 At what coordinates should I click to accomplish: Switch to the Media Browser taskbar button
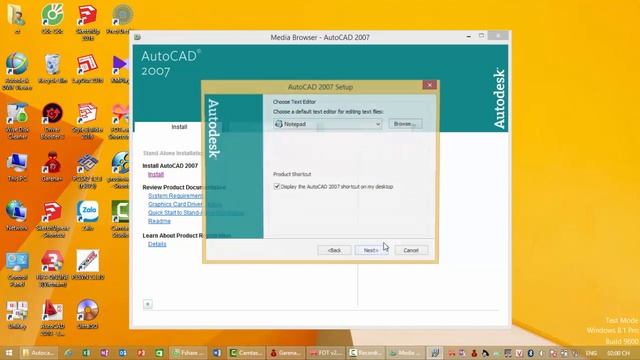[x=405, y=353]
